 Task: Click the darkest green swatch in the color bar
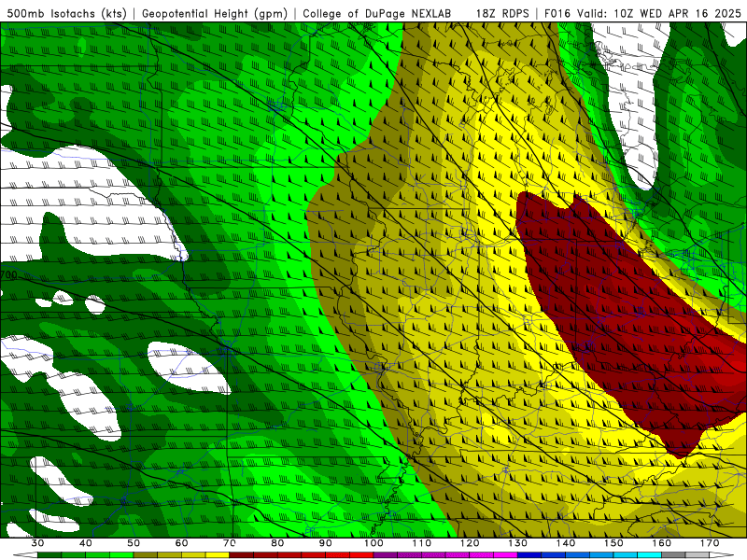[x=49, y=554]
